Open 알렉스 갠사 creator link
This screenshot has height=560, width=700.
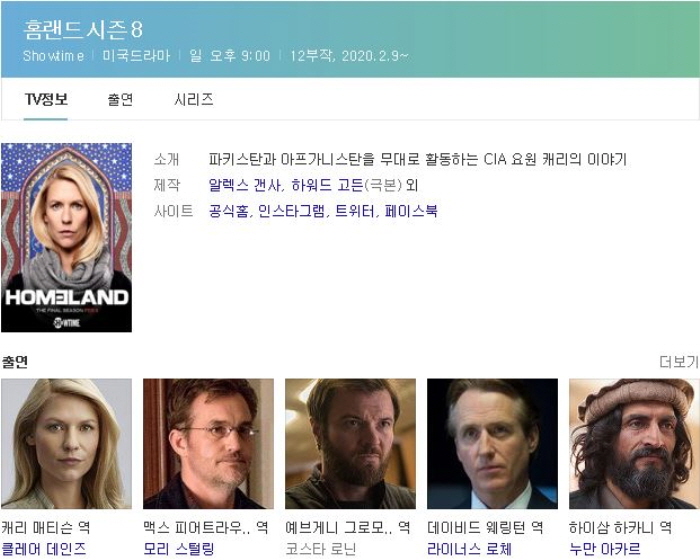pos(245,185)
